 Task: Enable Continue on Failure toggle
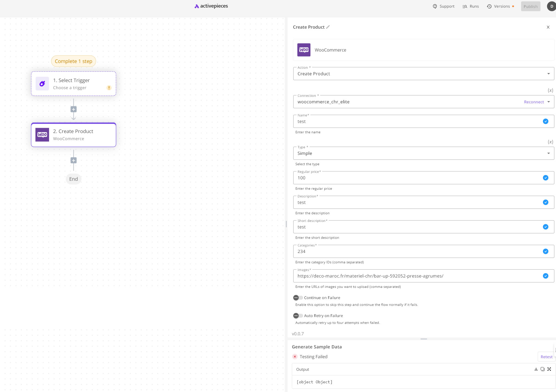(x=298, y=298)
